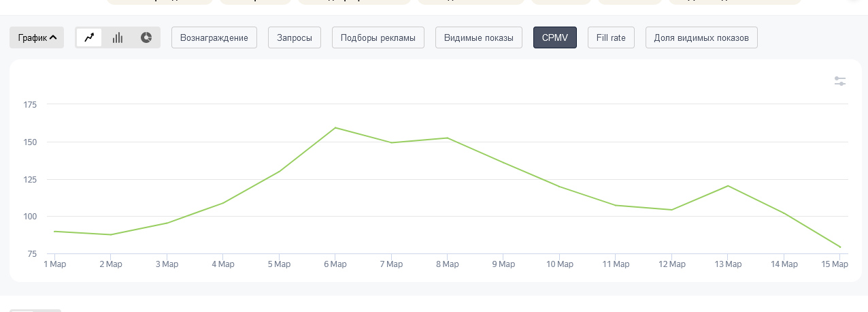Enable the Подборы рекламы metric
This screenshot has width=868, height=312.
tap(378, 37)
